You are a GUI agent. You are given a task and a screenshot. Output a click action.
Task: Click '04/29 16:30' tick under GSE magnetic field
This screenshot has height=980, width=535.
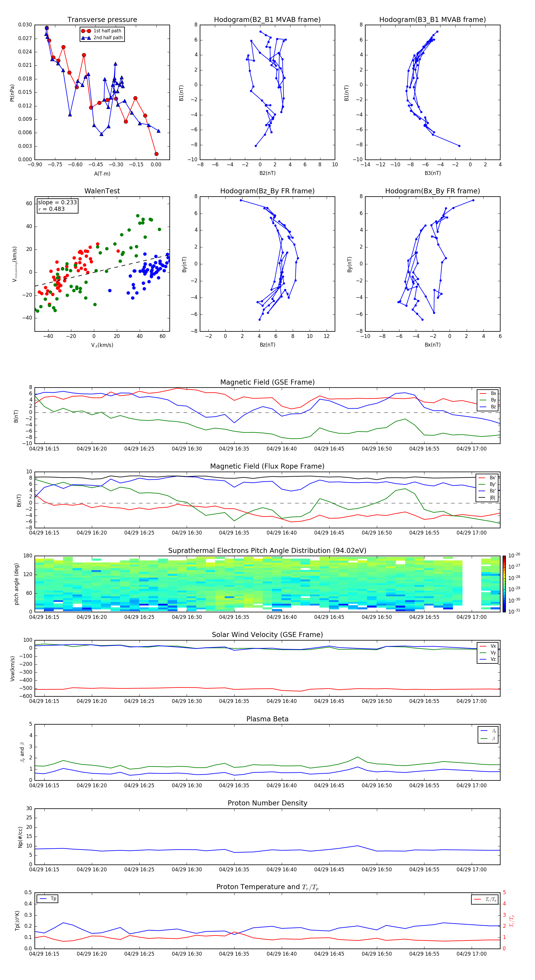pyautogui.click(x=187, y=449)
